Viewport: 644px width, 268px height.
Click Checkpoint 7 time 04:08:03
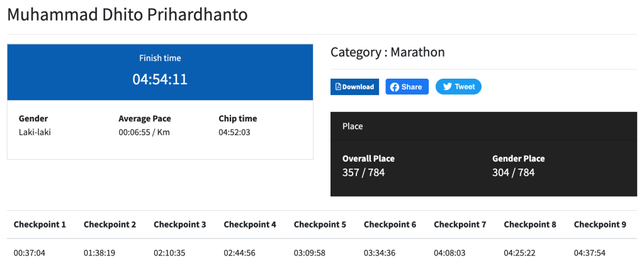click(450, 253)
